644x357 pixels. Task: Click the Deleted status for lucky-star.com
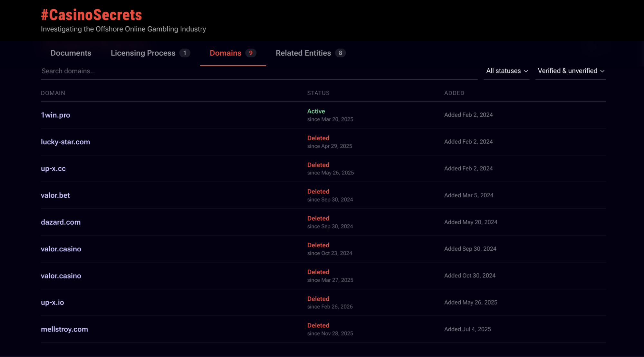tap(318, 138)
